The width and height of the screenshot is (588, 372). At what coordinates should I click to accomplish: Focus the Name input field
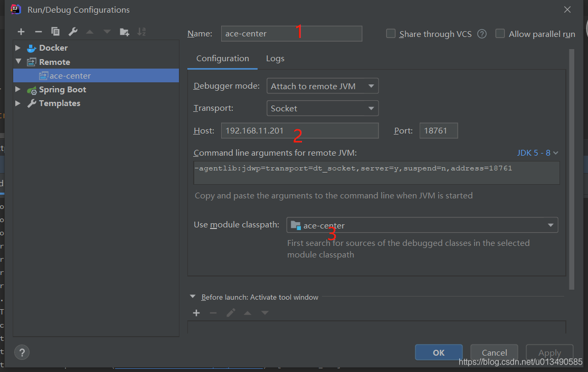(x=291, y=34)
